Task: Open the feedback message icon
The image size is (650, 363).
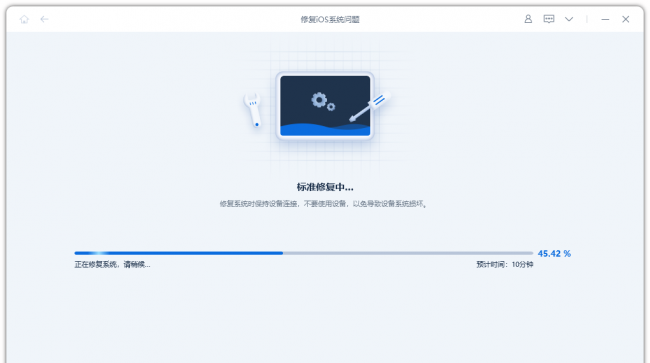Action: tap(549, 19)
